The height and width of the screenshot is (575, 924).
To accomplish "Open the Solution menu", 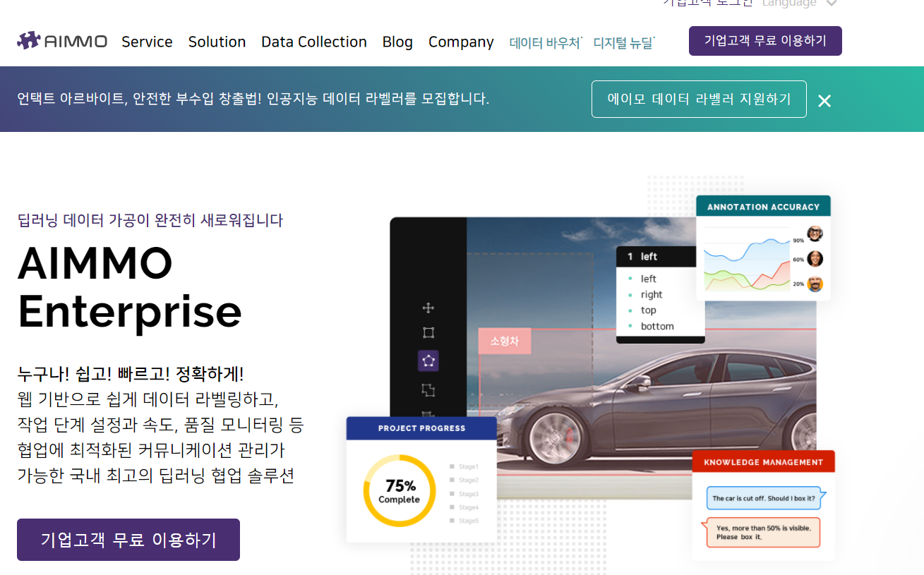I will click(217, 42).
